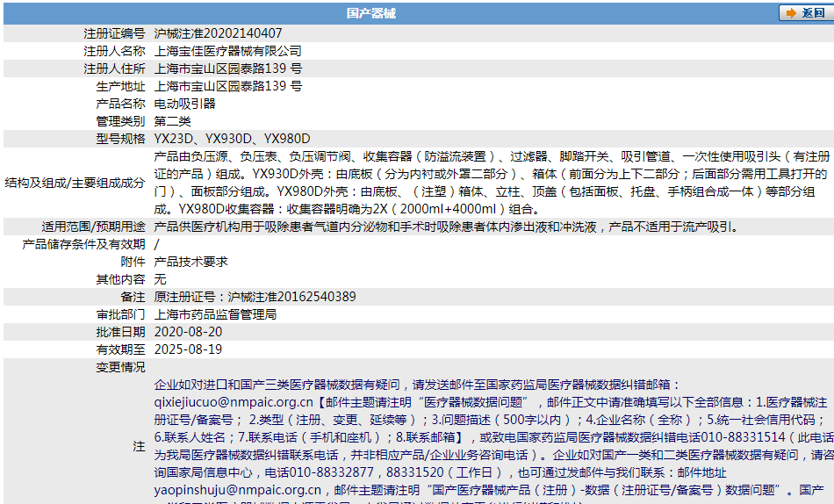Open the 产品技术要求 attachment
The image size is (834, 504).
coord(191,262)
